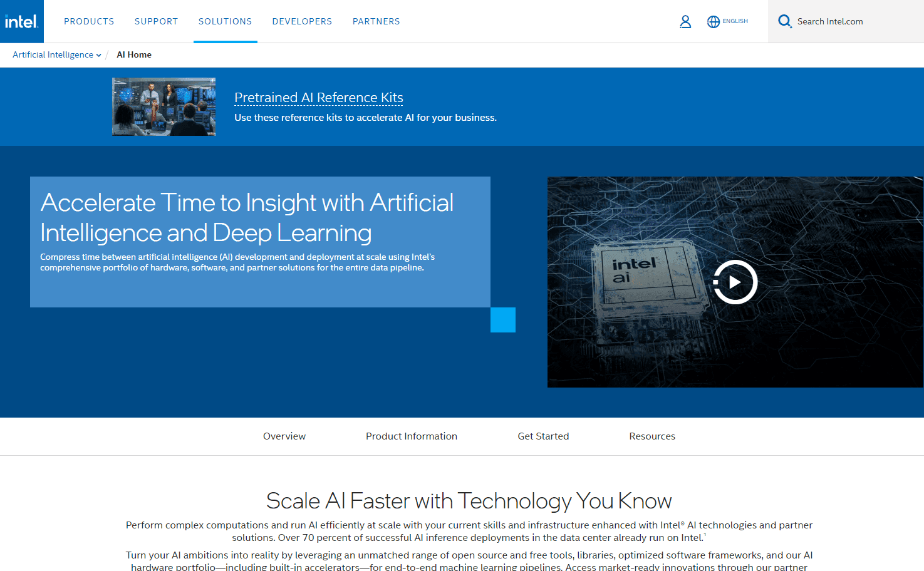Click 'Use these reference kits' banner text
Image resolution: width=924 pixels, height=571 pixels.
(x=365, y=118)
